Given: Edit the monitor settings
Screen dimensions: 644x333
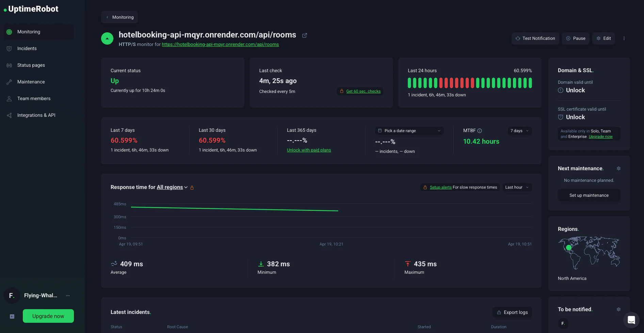Looking at the screenshot, I should (x=603, y=38).
